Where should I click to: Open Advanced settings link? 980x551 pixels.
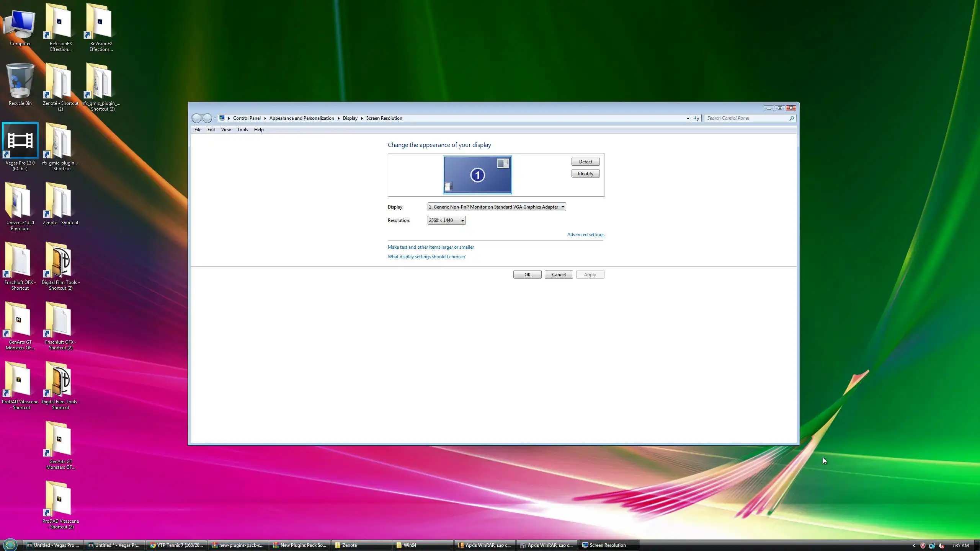[x=586, y=235]
